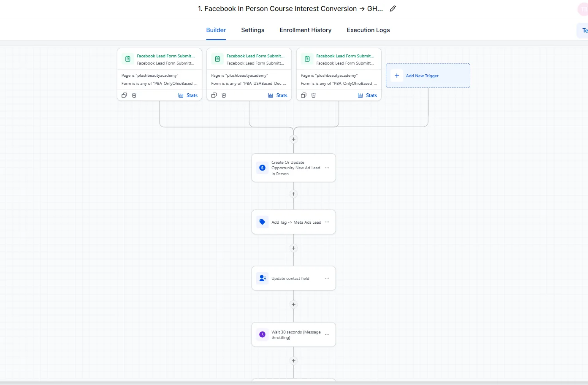Viewport: 588px width, 385px height.
Task: Delete the PBA_USABased trigger using trash icon
Action: click(224, 95)
